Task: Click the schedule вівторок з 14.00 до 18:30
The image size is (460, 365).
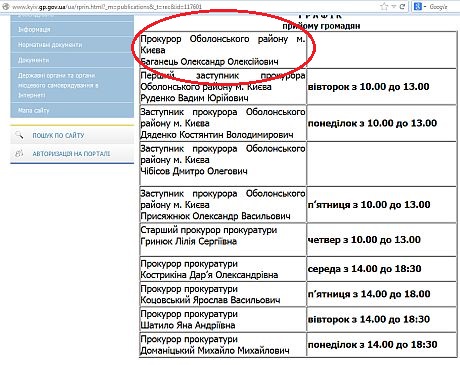Action: pyautogui.click(x=369, y=319)
